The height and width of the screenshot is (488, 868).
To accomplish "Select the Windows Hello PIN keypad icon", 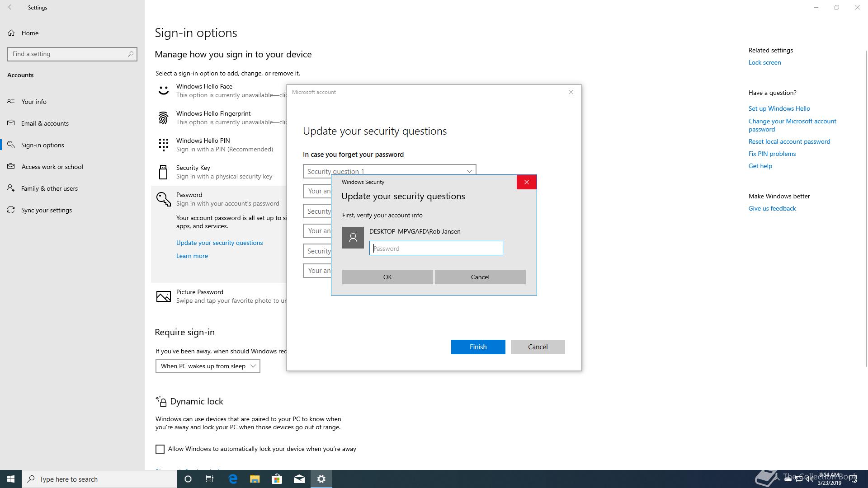I will pyautogui.click(x=163, y=145).
